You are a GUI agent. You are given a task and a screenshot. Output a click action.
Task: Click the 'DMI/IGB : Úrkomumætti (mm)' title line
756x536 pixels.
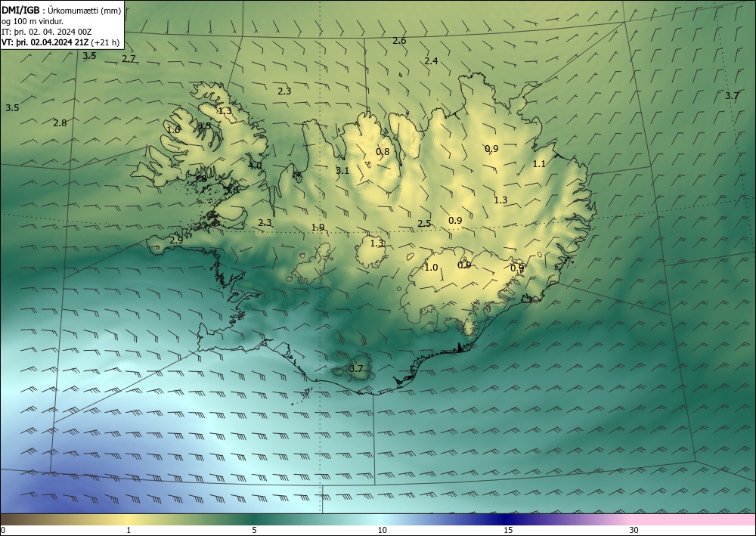61,11
